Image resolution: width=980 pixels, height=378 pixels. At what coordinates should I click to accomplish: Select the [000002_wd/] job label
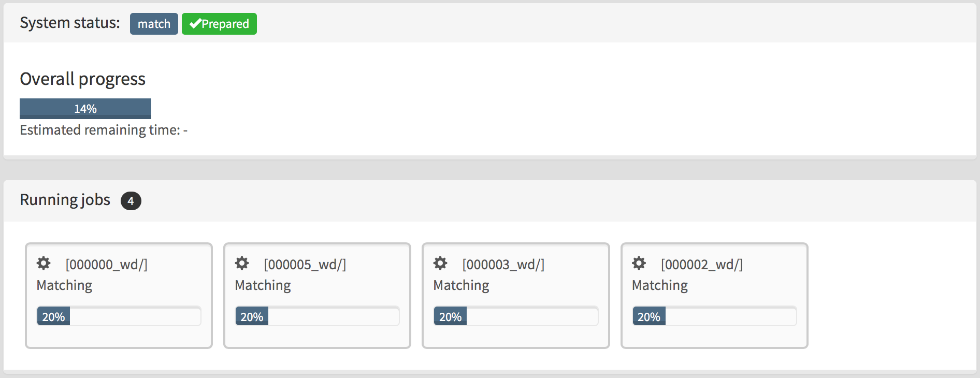(702, 265)
